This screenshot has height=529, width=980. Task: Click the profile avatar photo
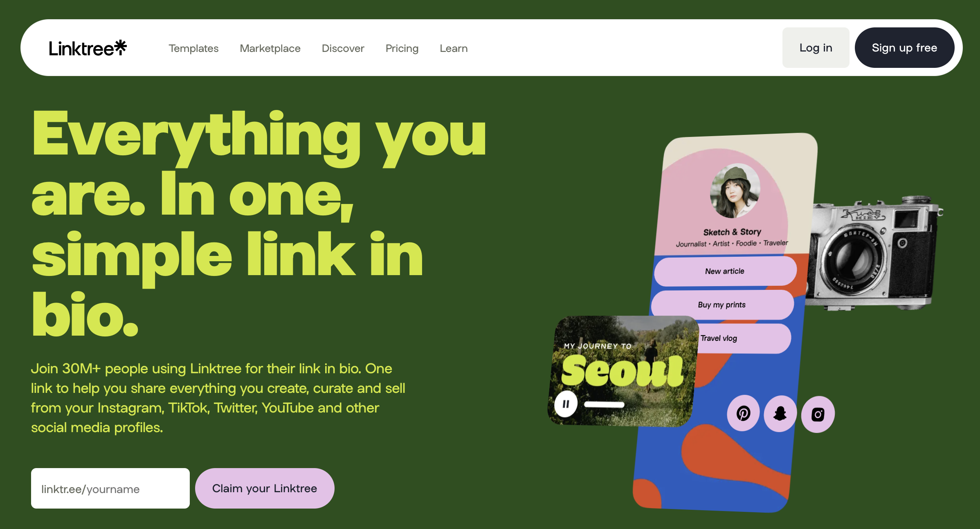[x=735, y=191]
